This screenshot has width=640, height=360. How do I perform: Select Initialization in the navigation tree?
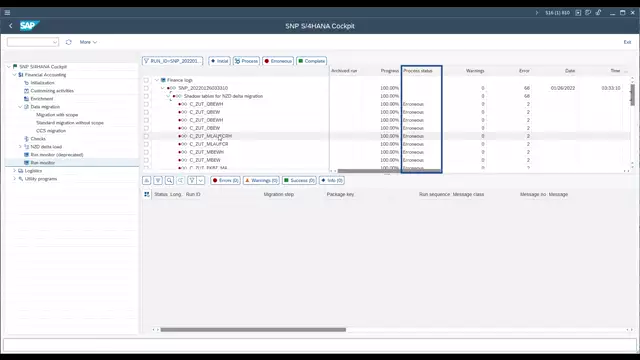click(42, 83)
